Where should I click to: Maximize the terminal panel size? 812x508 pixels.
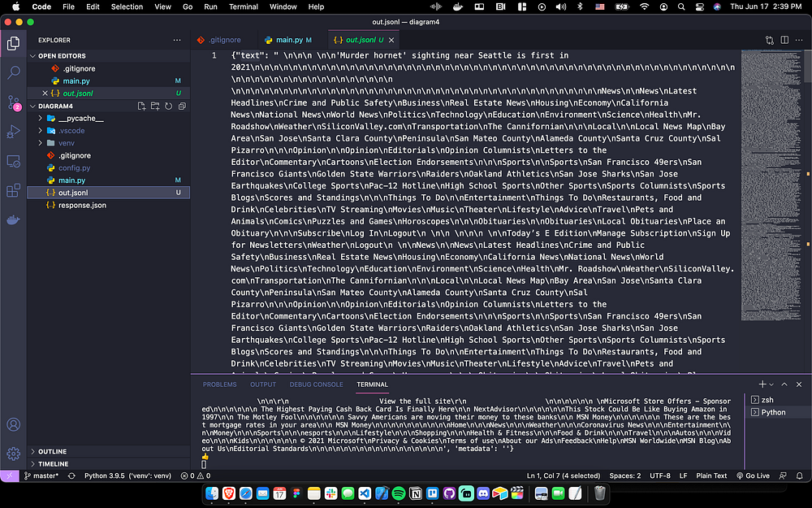click(x=784, y=384)
